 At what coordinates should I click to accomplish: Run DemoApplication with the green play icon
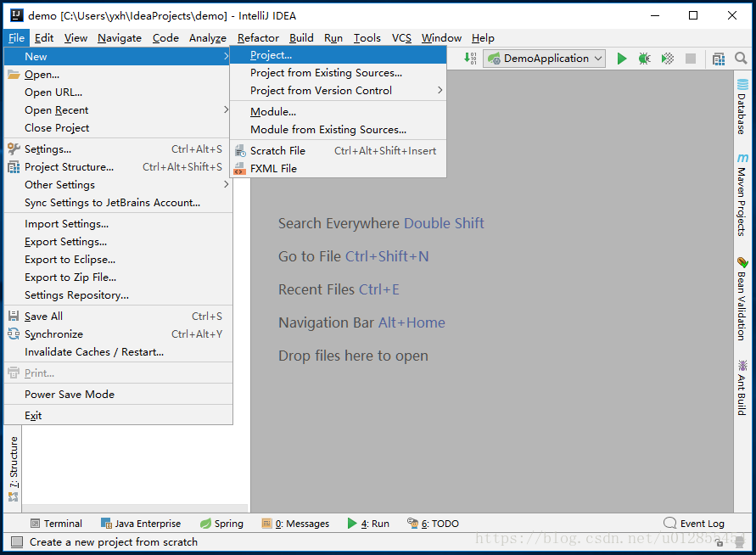tap(621, 59)
